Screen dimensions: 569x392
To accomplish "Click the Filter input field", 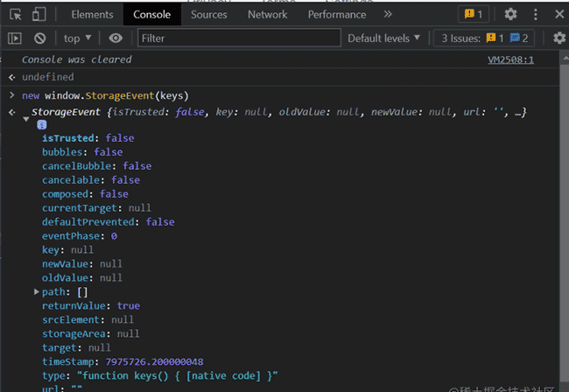I will click(x=239, y=38).
